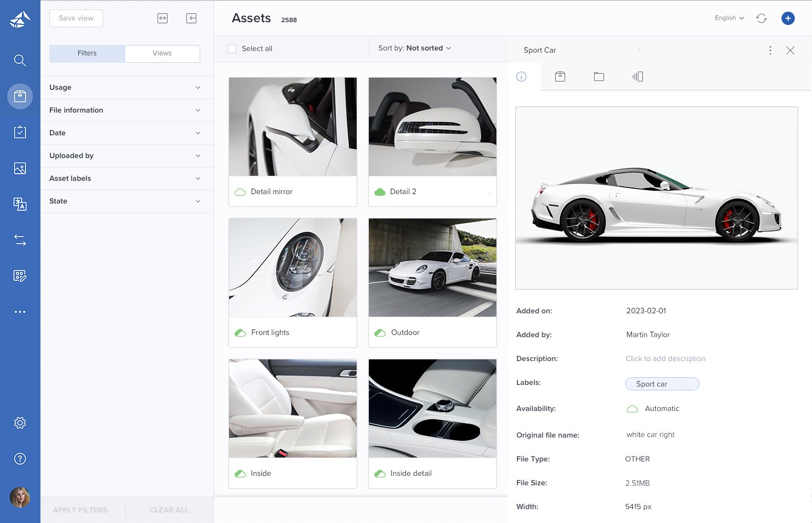Click the search icon in sidebar

click(20, 60)
